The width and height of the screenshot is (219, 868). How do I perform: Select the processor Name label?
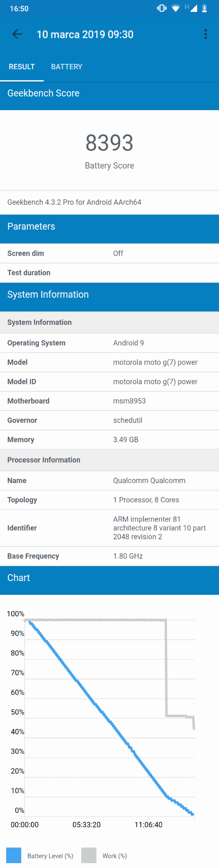pyautogui.click(x=17, y=481)
